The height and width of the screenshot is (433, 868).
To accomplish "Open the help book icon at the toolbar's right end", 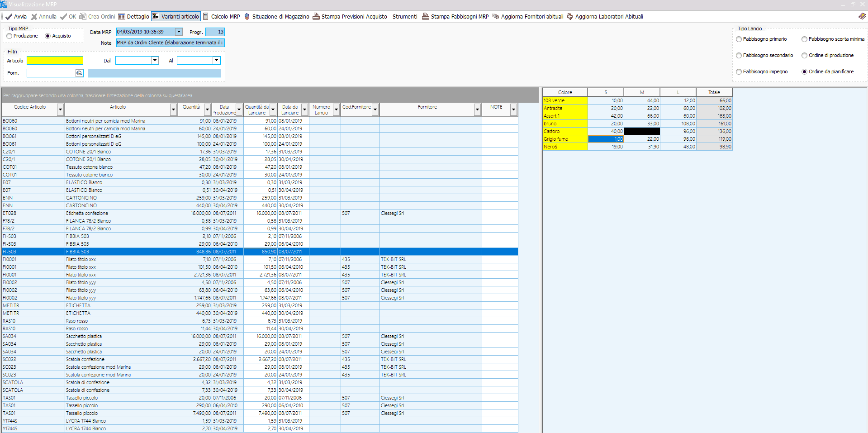I will (862, 16).
